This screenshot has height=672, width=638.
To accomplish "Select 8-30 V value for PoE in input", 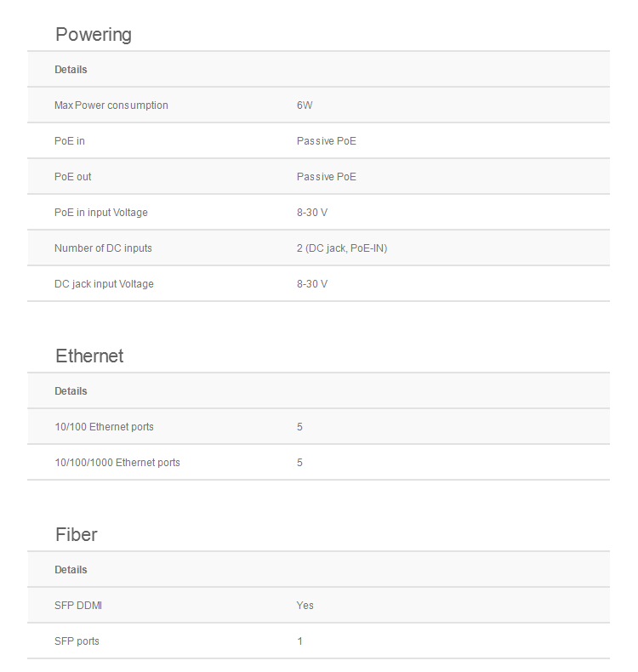I will [312, 213].
